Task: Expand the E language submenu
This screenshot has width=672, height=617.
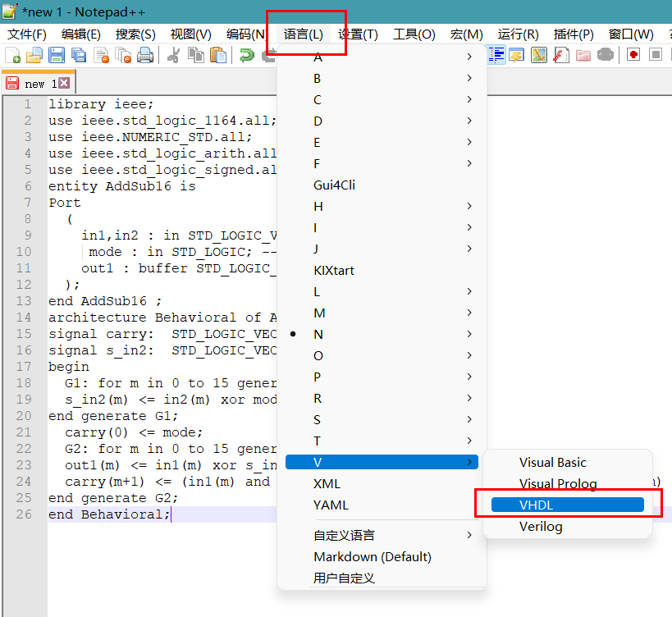Action: (382, 142)
